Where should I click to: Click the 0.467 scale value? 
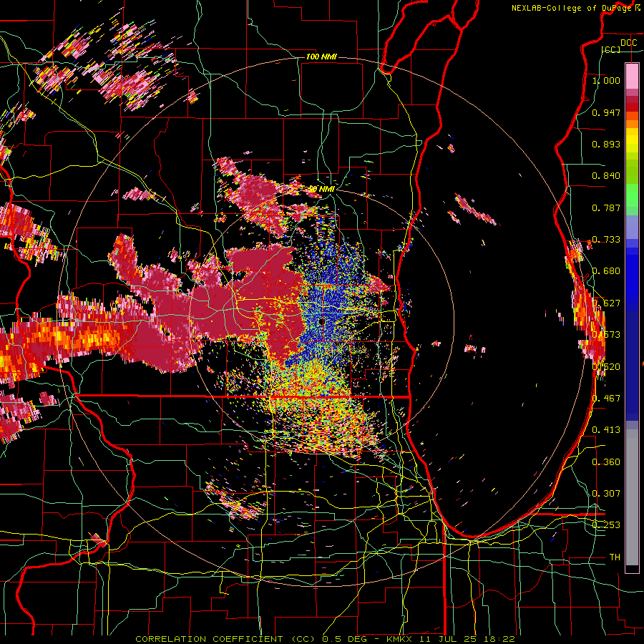pos(606,399)
